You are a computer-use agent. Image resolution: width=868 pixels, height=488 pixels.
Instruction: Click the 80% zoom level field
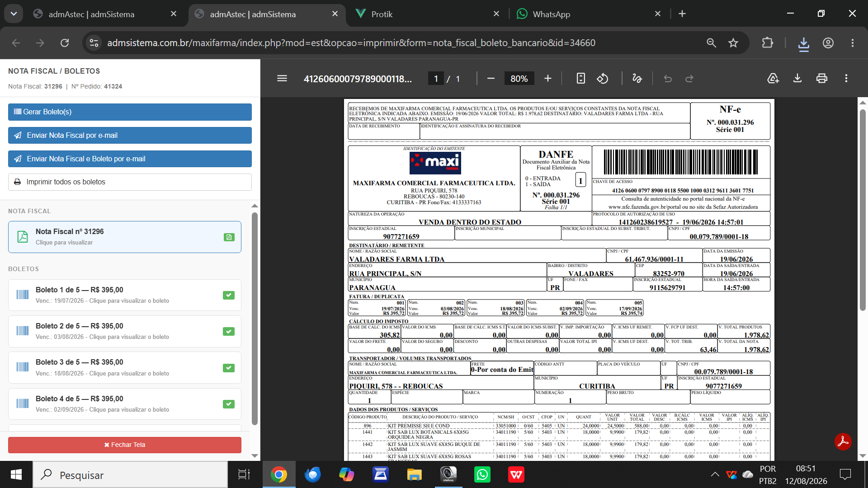tap(519, 79)
